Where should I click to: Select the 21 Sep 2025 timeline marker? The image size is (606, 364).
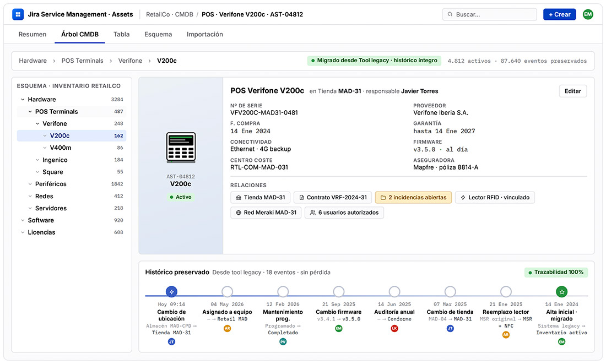click(x=339, y=292)
